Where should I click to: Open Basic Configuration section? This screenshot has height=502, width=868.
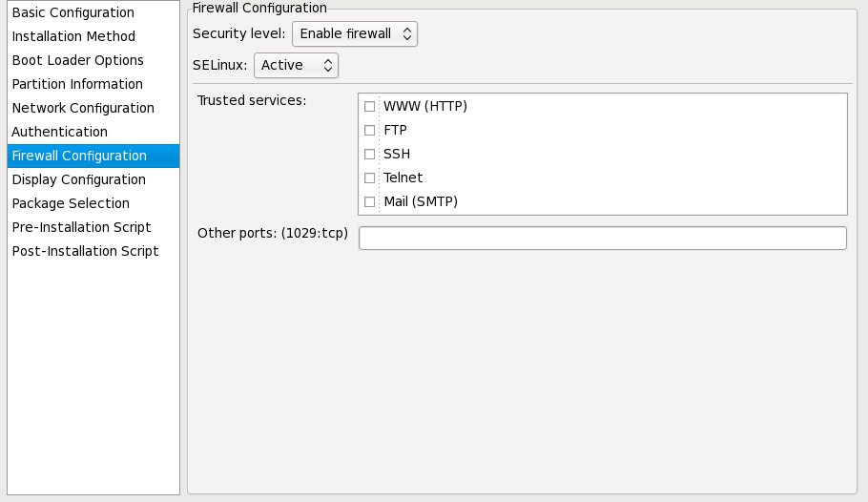point(72,12)
